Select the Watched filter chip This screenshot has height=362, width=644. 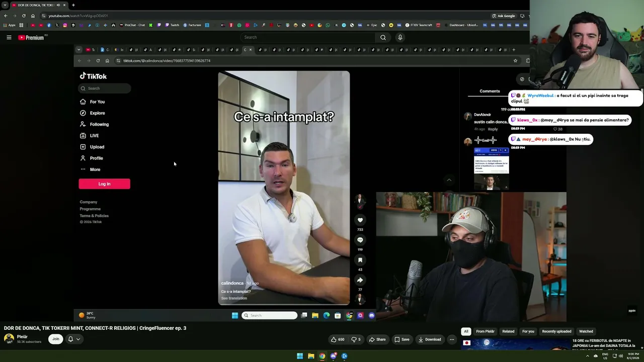tap(586, 331)
